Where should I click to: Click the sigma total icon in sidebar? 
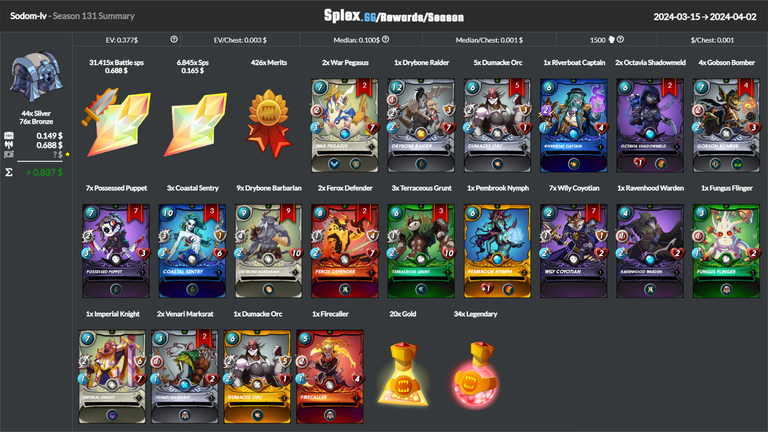pos(9,172)
